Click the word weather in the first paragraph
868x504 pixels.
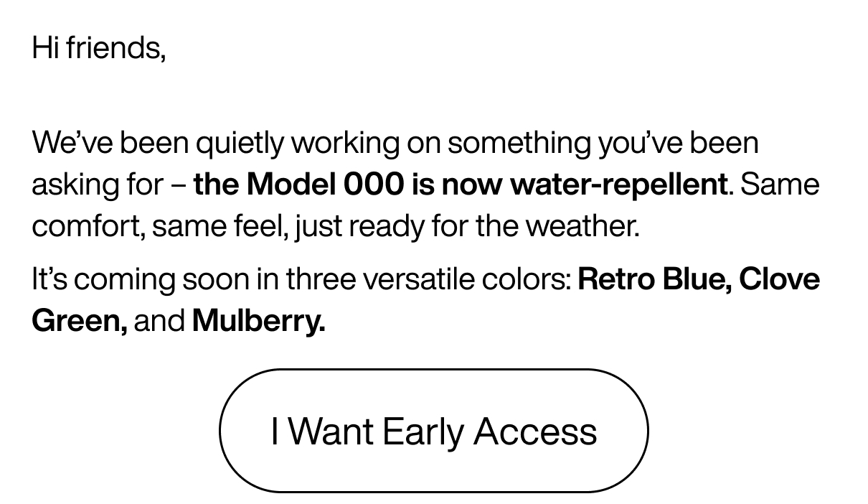tap(582, 225)
